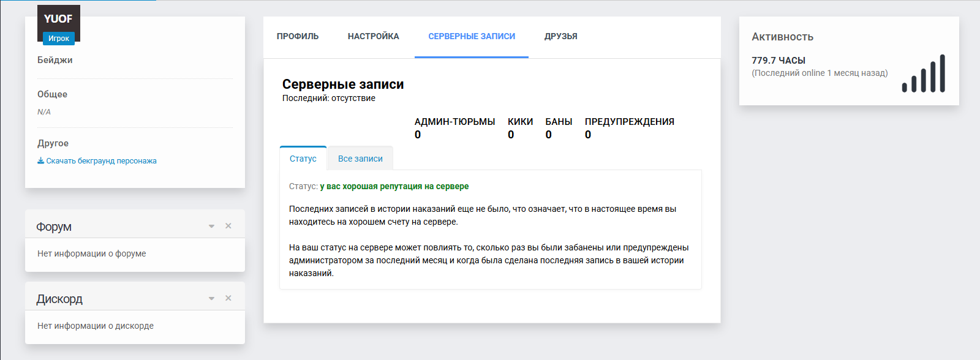Viewport: 980px width, 360px height.
Task: Close the Дискорд panel
Action: tap(228, 298)
